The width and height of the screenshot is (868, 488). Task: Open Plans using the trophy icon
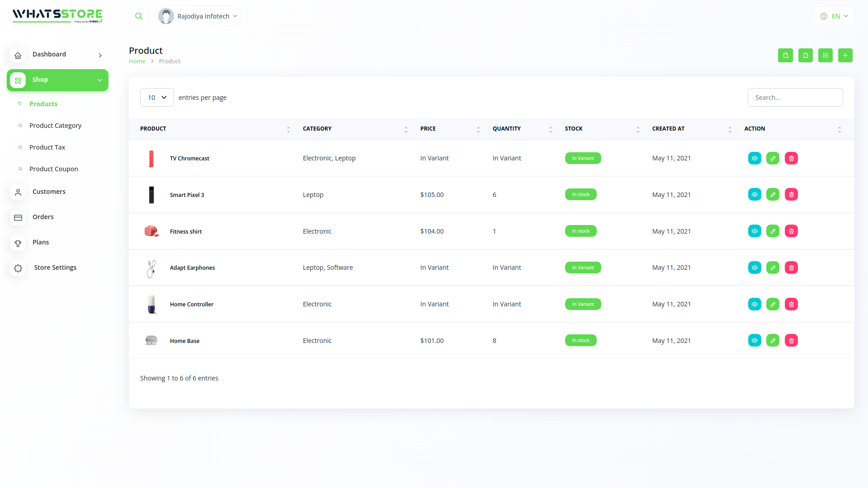[18, 243]
